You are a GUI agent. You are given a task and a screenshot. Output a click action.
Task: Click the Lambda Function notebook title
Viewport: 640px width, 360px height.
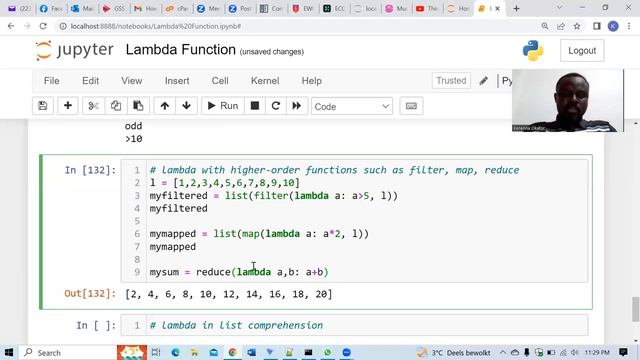point(181,50)
